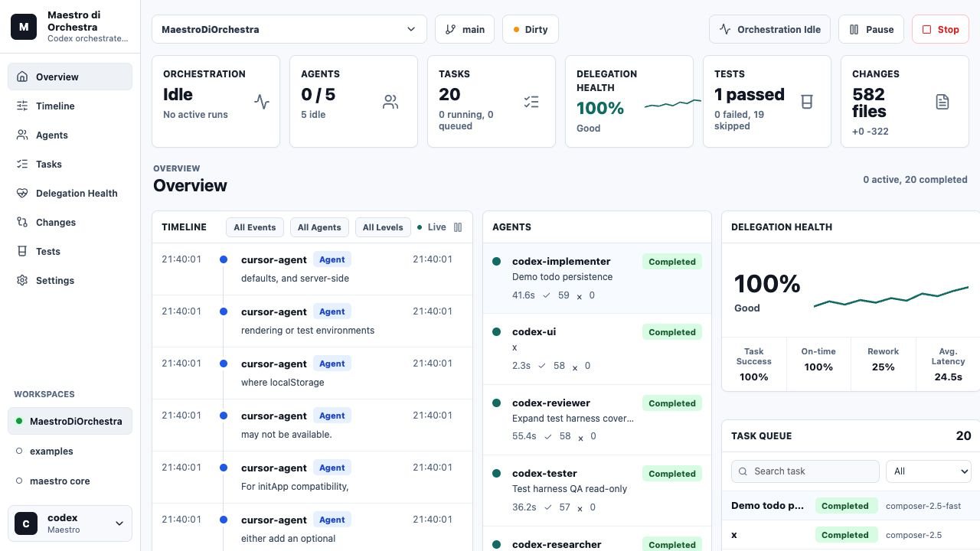Pause the orchestration

(x=871, y=29)
